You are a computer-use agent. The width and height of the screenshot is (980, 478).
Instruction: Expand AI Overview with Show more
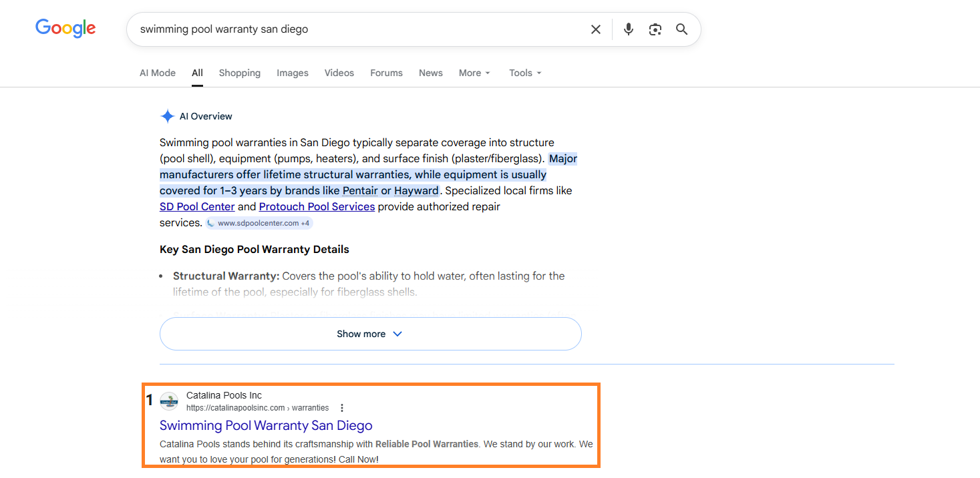click(x=370, y=334)
